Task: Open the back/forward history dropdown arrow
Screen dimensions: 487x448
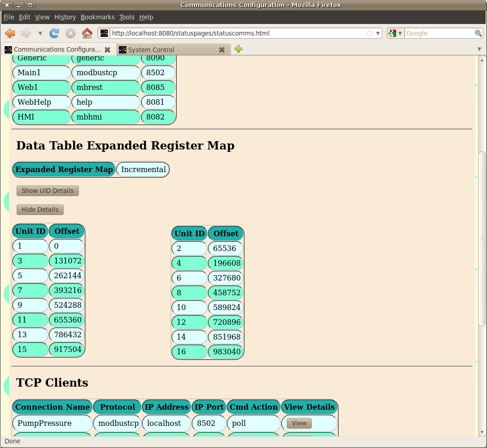Action: tap(40, 33)
